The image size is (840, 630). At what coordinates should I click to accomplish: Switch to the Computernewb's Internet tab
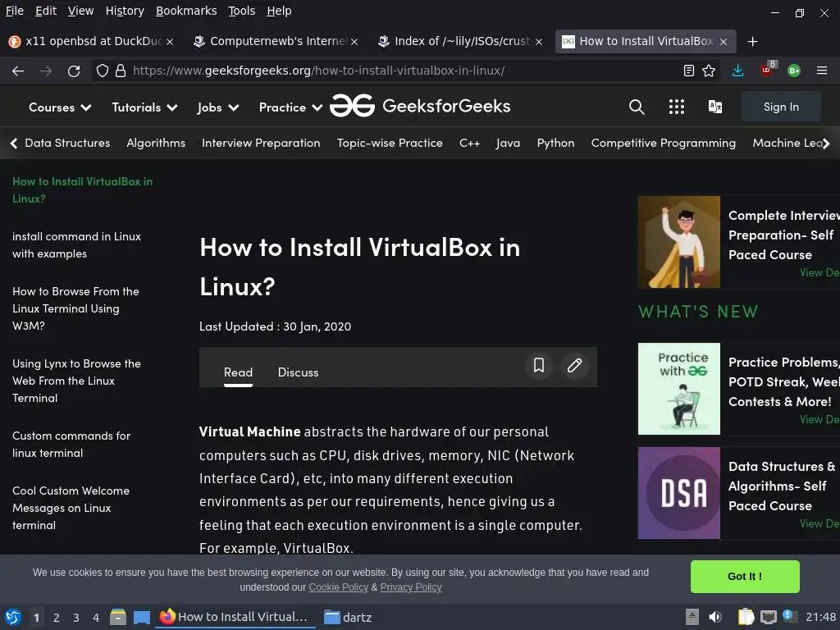276,41
